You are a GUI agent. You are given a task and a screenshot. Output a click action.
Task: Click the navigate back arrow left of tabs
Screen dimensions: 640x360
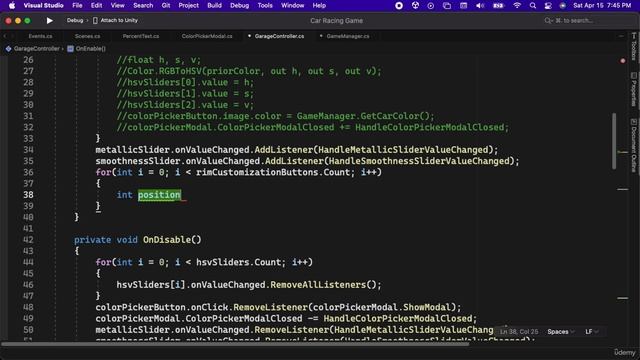coord(5,36)
